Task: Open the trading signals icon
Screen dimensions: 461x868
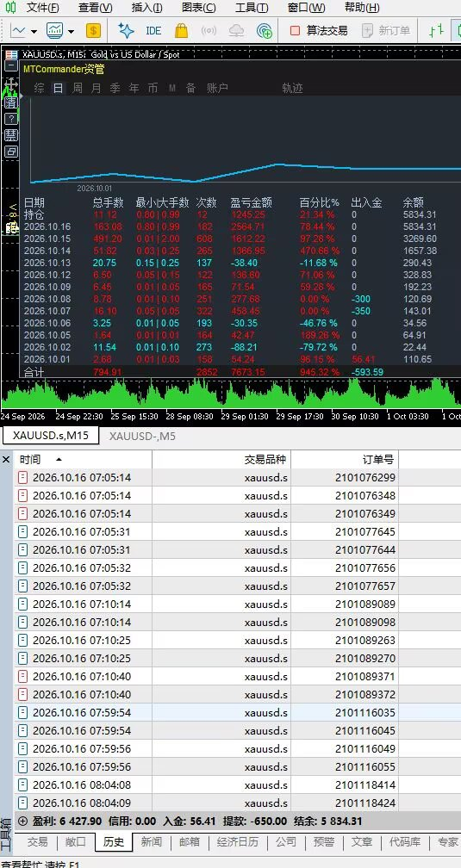Action: (x=209, y=31)
